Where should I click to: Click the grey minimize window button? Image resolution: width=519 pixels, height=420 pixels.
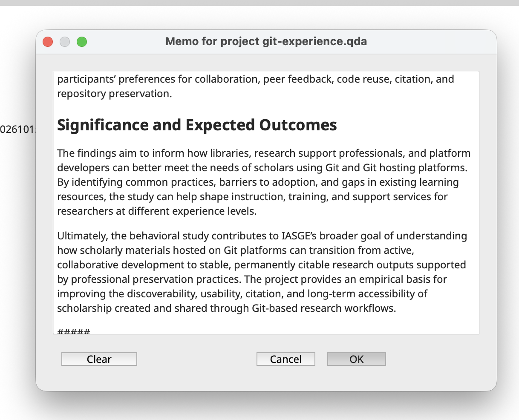pyautogui.click(x=65, y=42)
